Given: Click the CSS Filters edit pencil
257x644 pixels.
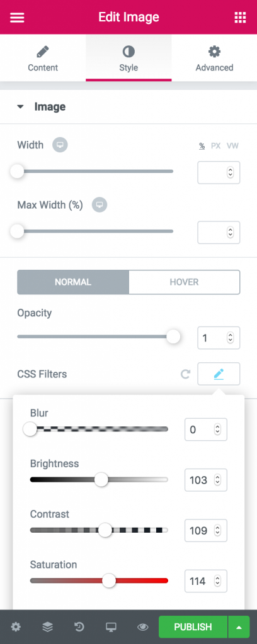Looking at the screenshot, I should pos(219,374).
